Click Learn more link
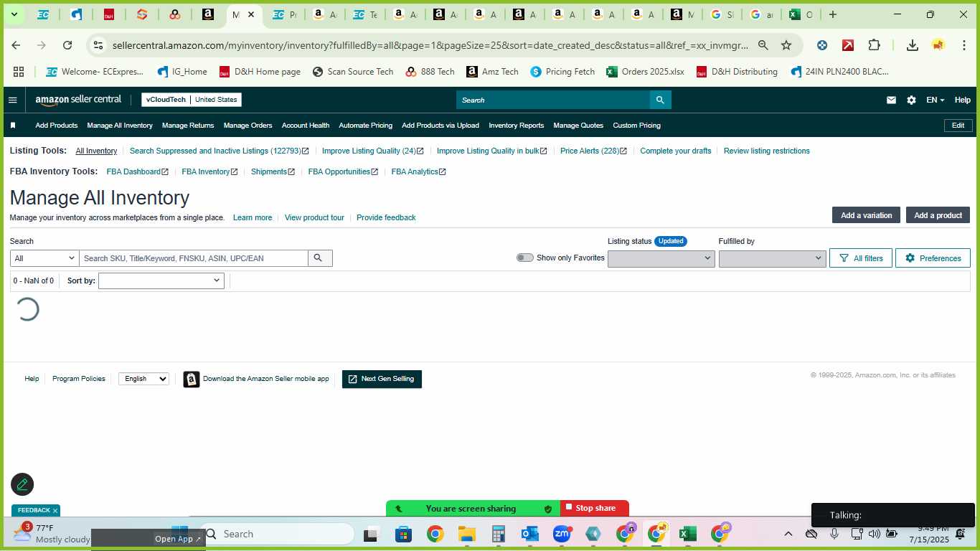 point(253,217)
